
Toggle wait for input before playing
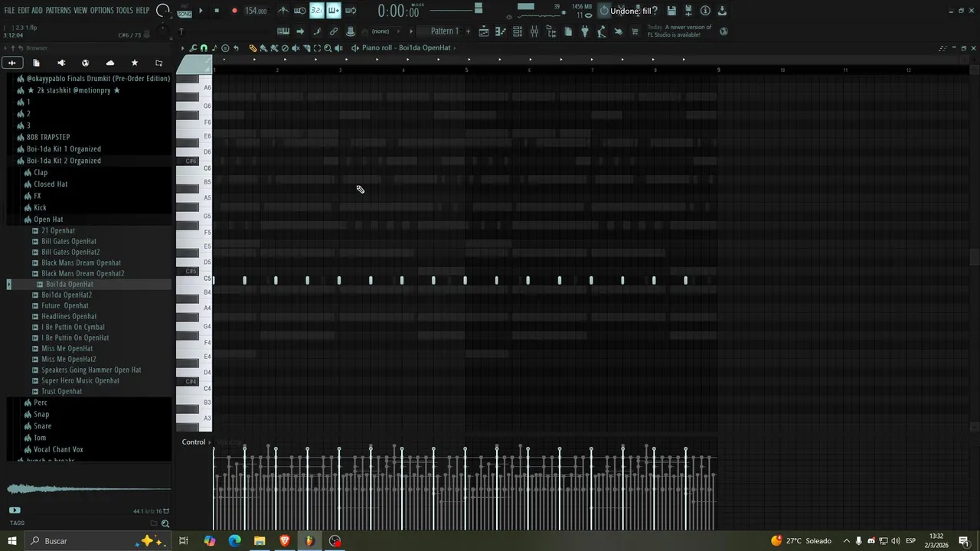tap(299, 11)
